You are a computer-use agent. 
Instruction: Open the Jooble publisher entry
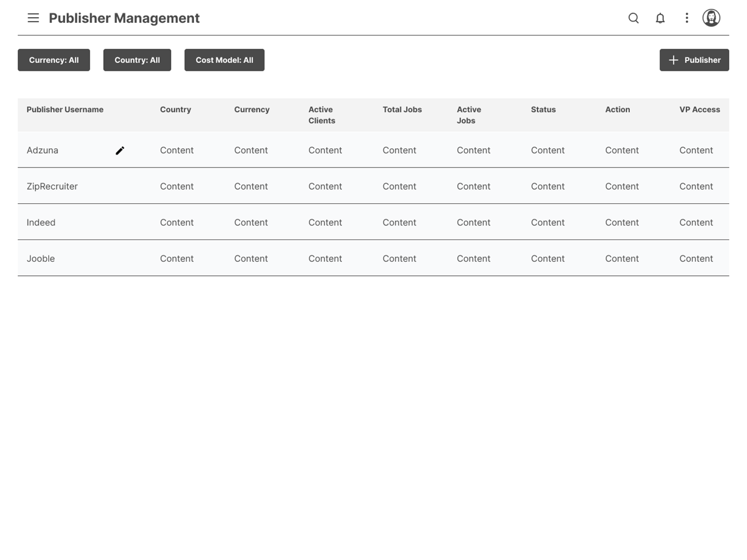tap(40, 259)
